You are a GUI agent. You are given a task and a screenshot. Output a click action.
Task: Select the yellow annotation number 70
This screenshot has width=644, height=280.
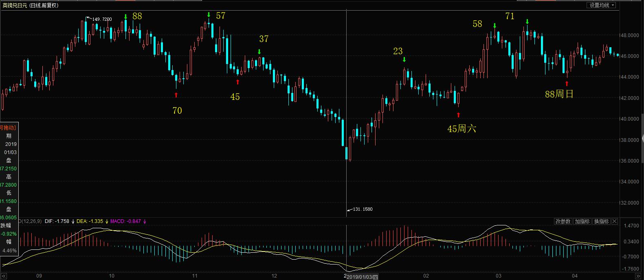coord(177,110)
